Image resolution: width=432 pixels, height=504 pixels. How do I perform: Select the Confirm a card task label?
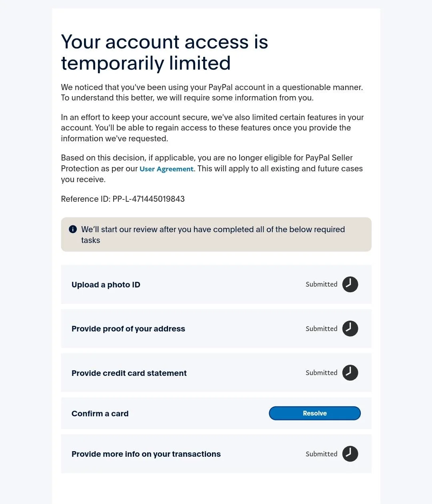(100, 414)
